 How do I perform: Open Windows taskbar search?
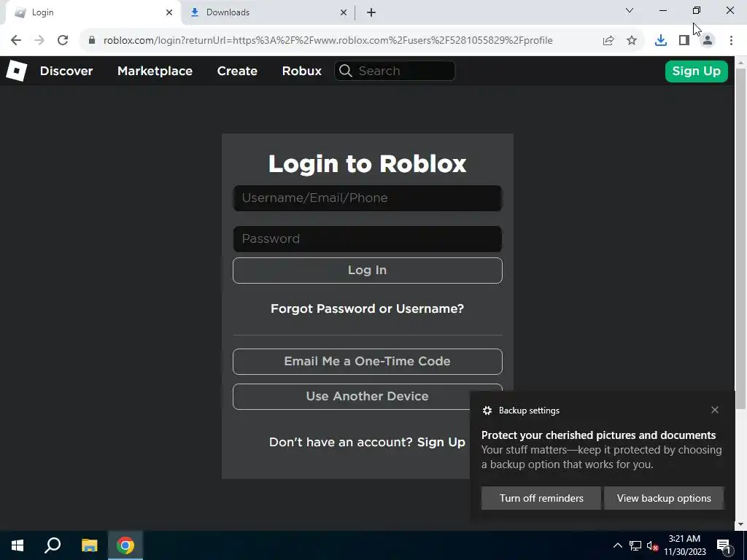pos(53,545)
